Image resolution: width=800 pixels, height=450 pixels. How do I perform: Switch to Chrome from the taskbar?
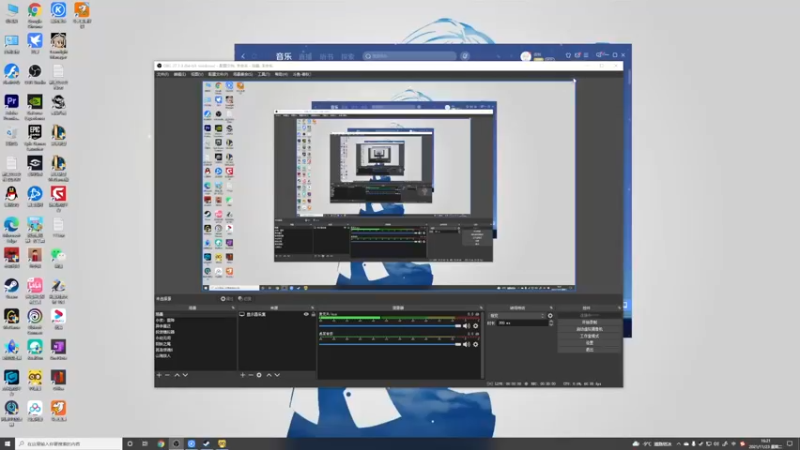(x=161, y=444)
